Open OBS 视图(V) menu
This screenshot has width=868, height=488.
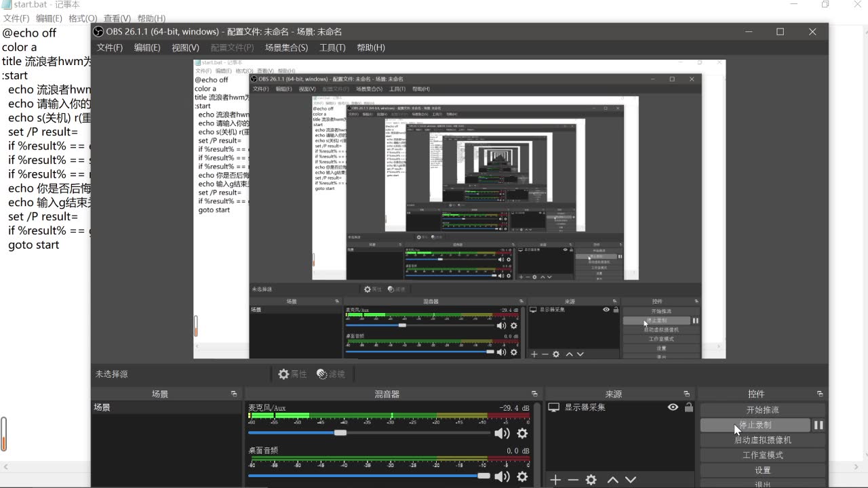(185, 47)
